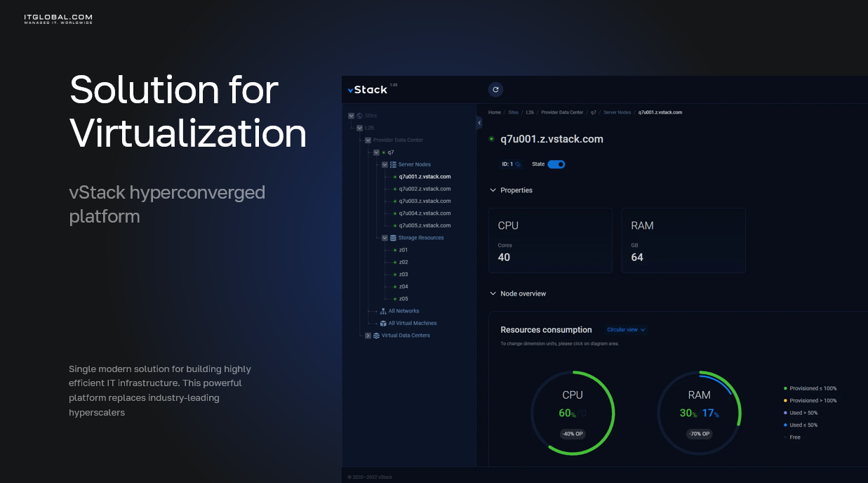
Task: Go to q7 in breadcrumb
Action: (x=593, y=112)
